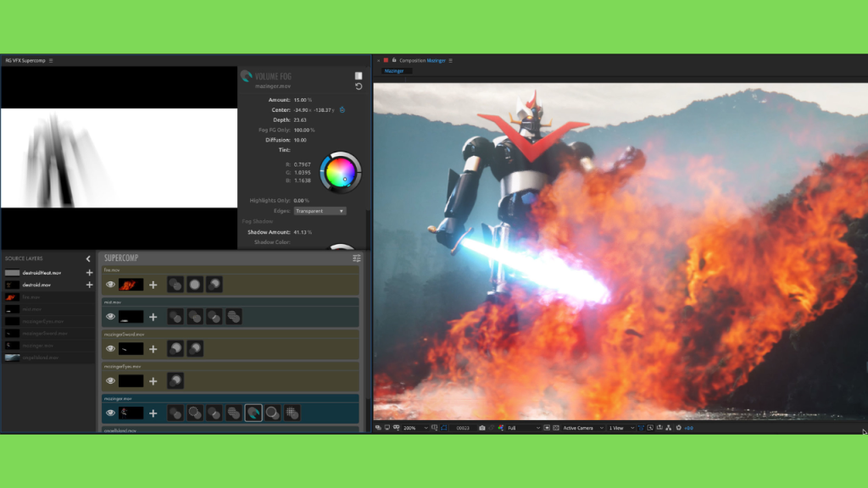The height and width of the screenshot is (488, 868).
Task: Select the sixth (ring) effect on mazinger.mov
Action: click(272, 413)
